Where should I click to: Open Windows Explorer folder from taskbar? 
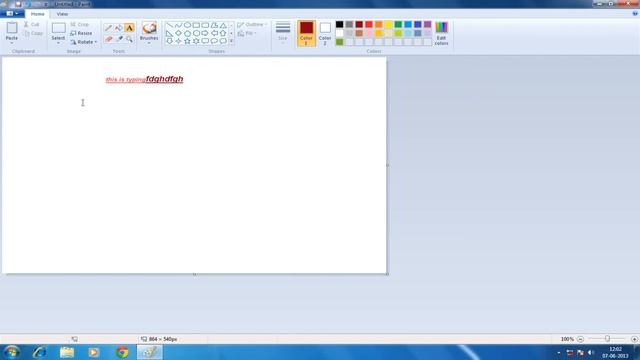click(67, 352)
